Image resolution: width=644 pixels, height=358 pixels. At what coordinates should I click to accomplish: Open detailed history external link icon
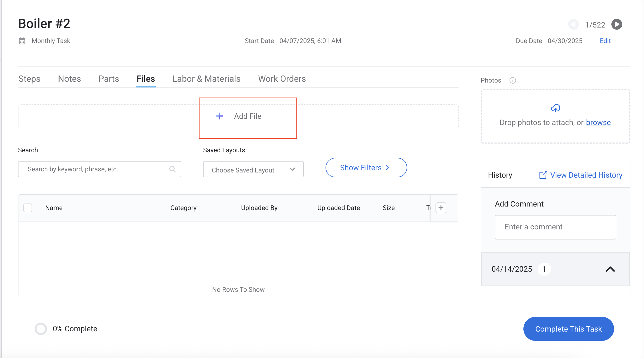[543, 175]
